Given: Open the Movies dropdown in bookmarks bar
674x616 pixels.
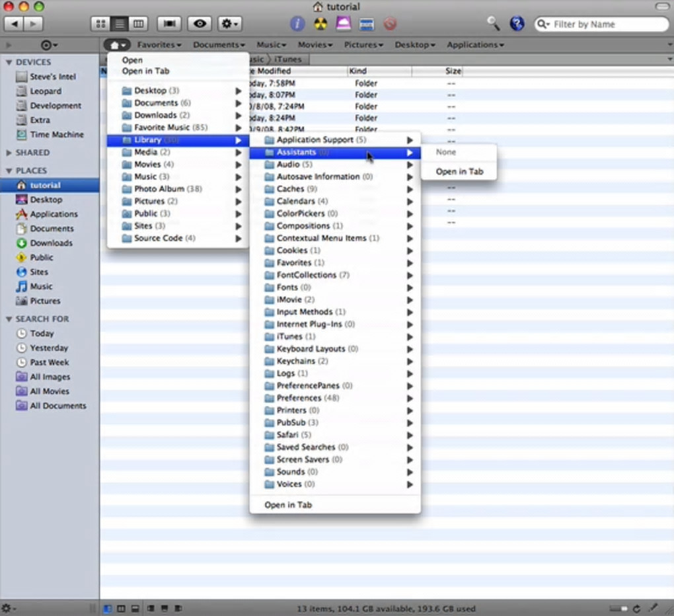Looking at the screenshot, I should tap(315, 45).
